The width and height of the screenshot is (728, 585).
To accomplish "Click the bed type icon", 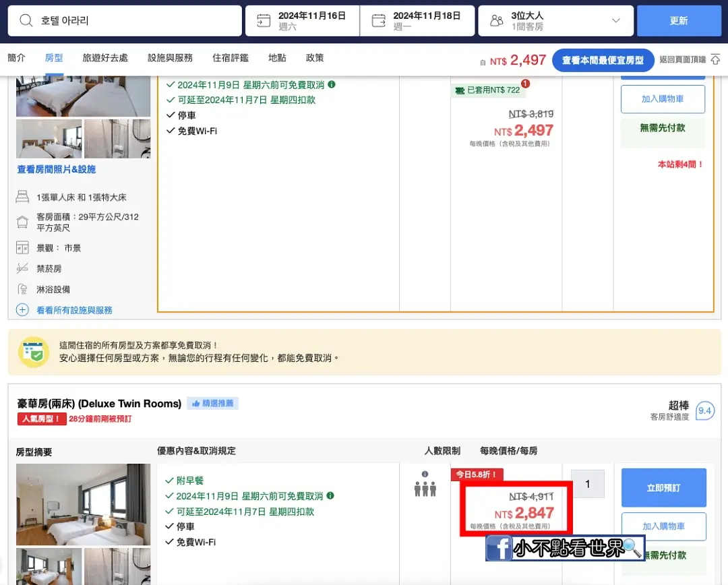I will point(22,197).
